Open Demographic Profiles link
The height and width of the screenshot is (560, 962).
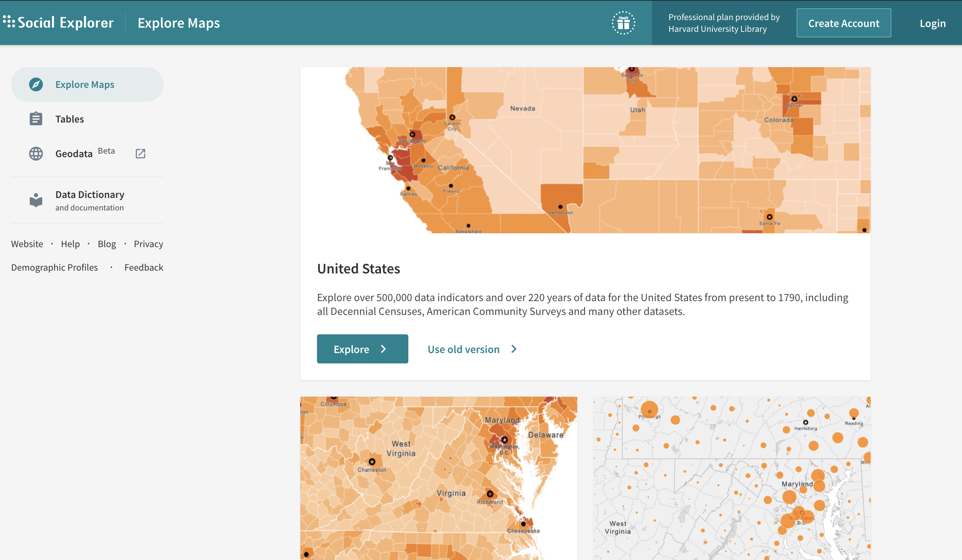click(x=54, y=268)
